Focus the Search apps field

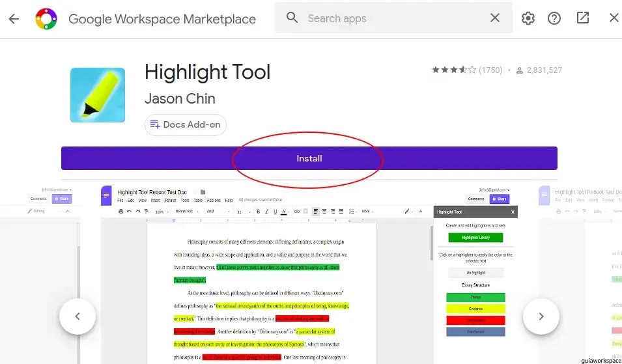[x=393, y=18]
